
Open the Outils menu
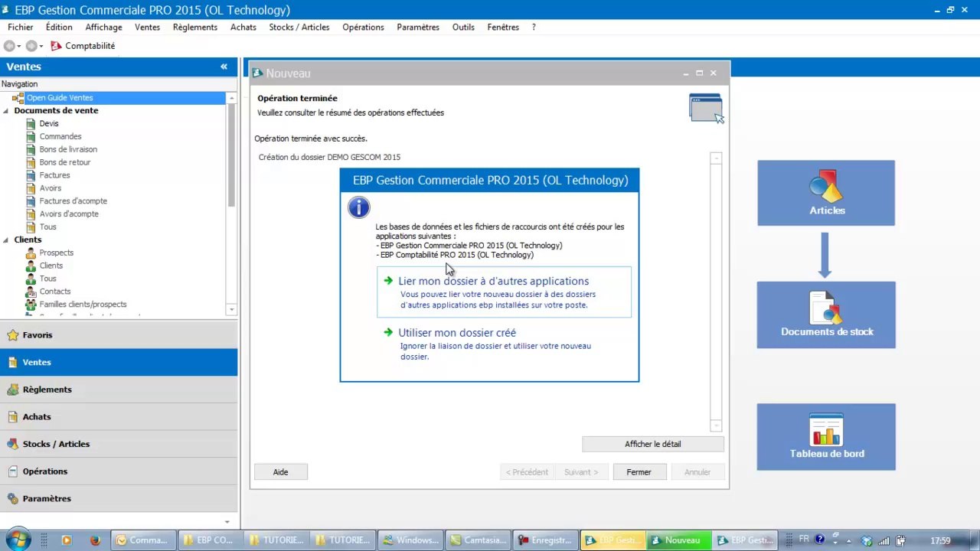(463, 27)
